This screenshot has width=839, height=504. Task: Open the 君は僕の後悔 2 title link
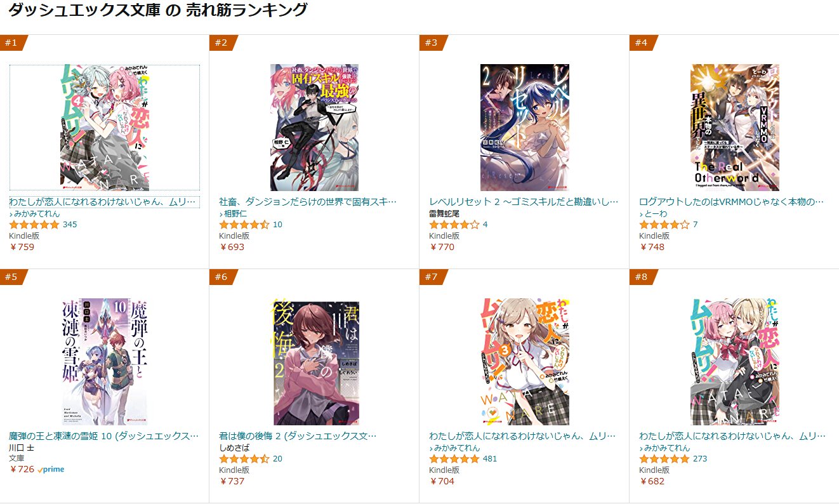[298, 436]
